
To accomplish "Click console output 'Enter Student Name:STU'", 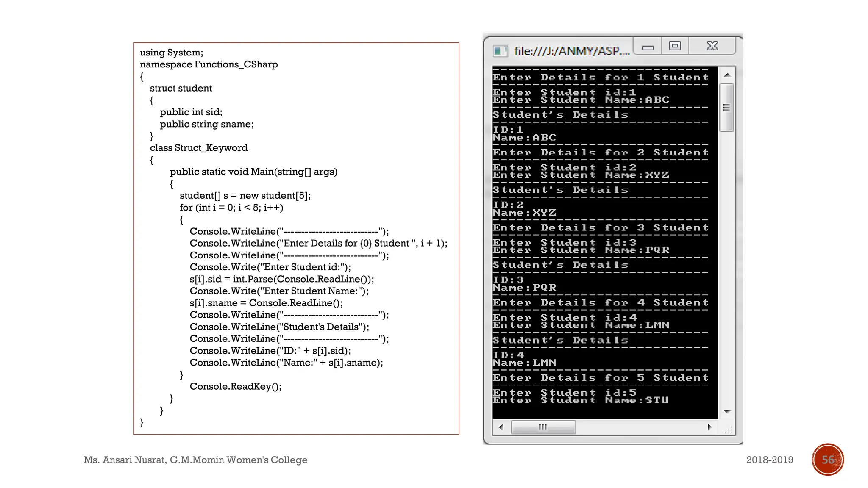I will click(x=581, y=400).
